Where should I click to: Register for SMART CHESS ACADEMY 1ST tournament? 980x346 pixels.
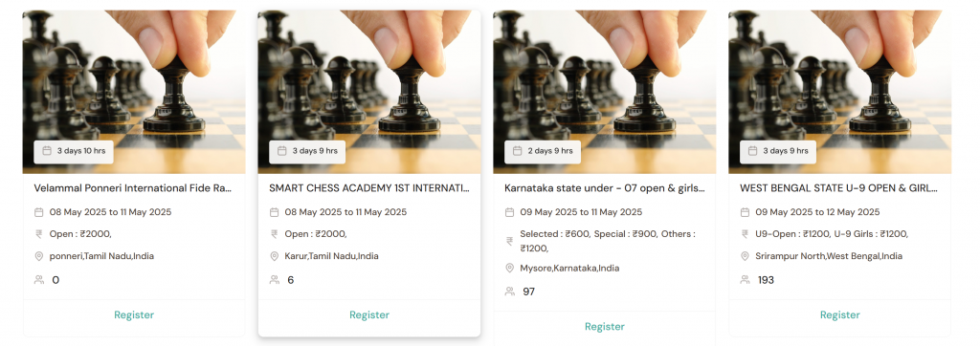(369, 314)
